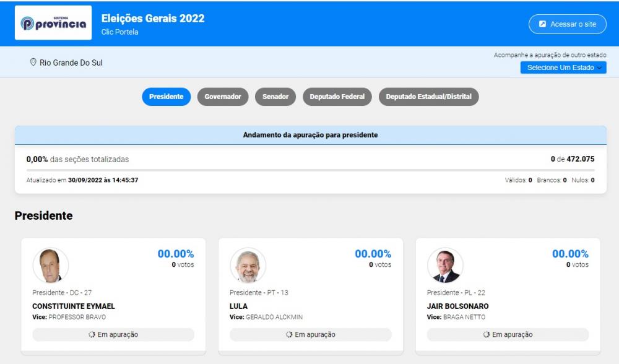Click the Acompanhe a apuração de outro estado text
The image size is (619, 364).
point(550,55)
